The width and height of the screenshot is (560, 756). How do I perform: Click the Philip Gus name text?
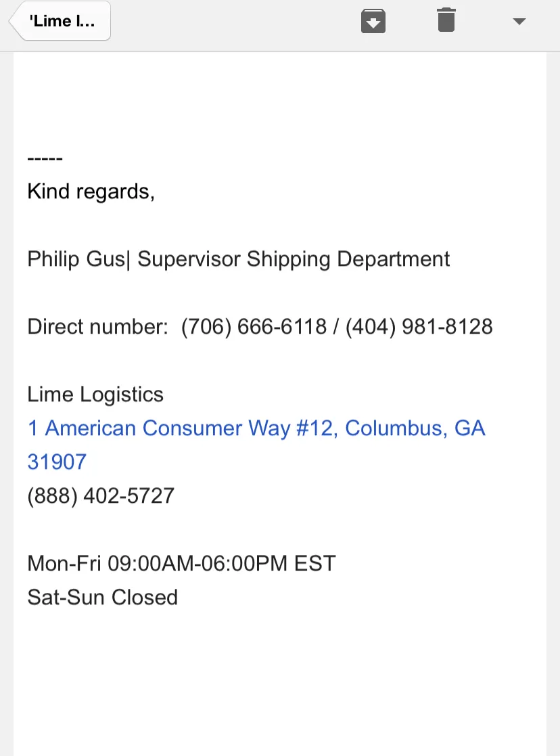click(76, 259)
